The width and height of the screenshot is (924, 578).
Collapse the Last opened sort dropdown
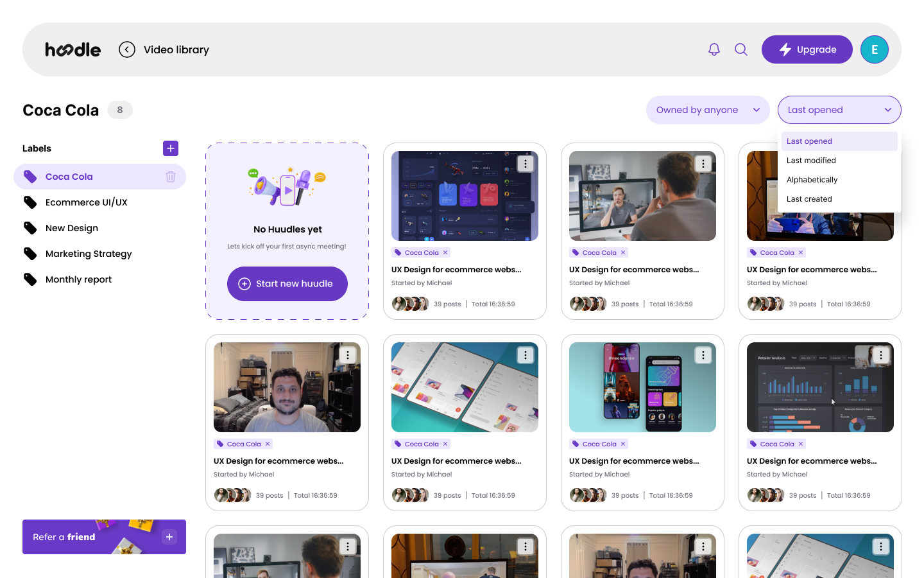[x=839, y=110]
